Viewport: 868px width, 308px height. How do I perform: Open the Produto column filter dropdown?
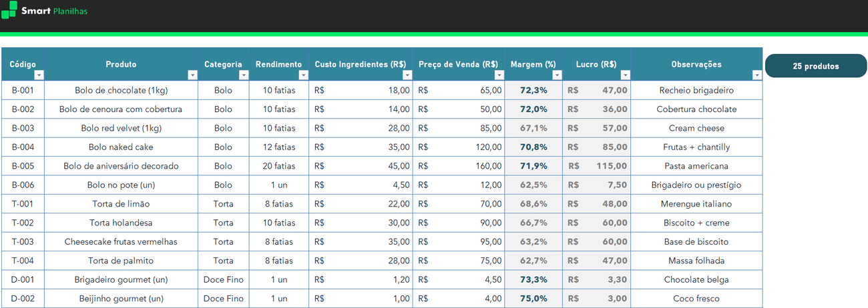192,75
